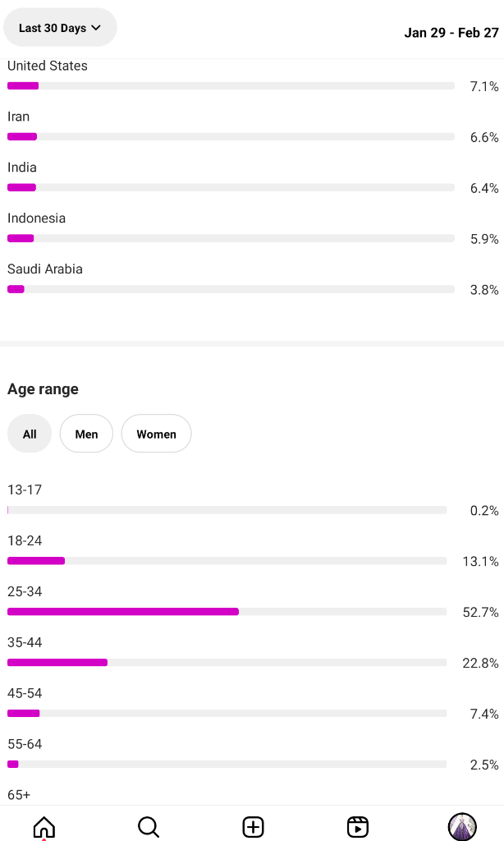Select the Iran country row
Viewport: 504px width, 841px height.
[x=252, y=127]
